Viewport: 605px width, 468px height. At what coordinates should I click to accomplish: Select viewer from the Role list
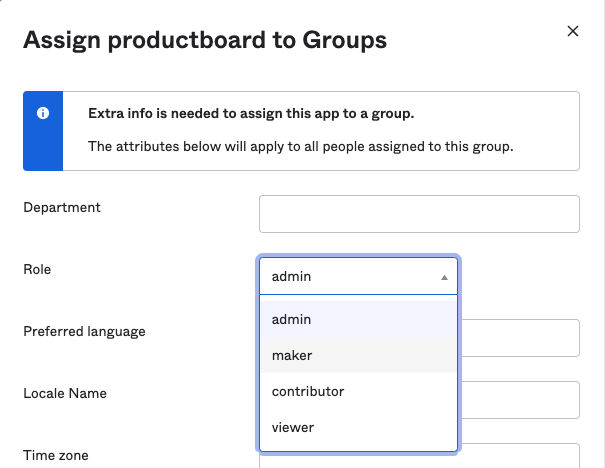pos(358,427)
